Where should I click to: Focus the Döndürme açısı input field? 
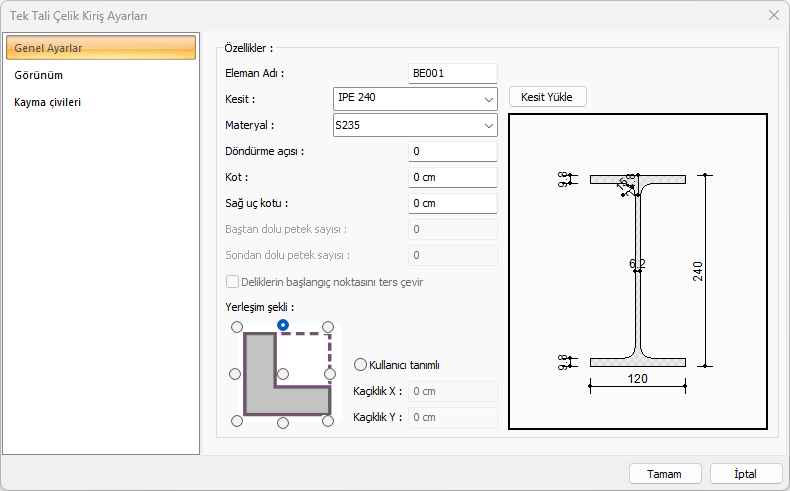[x=452, y=152]
